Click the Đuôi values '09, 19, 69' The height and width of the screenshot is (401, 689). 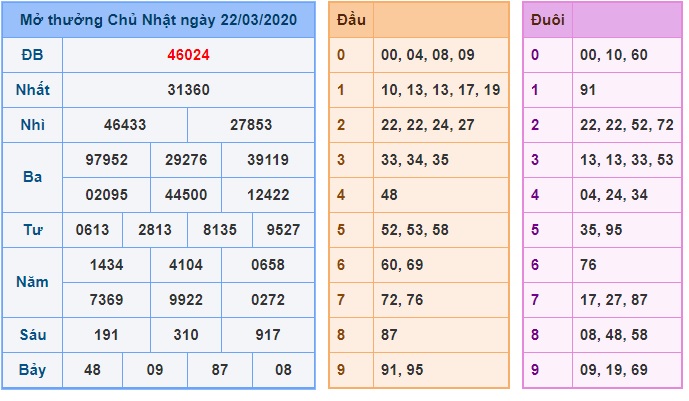click(614, 370)
